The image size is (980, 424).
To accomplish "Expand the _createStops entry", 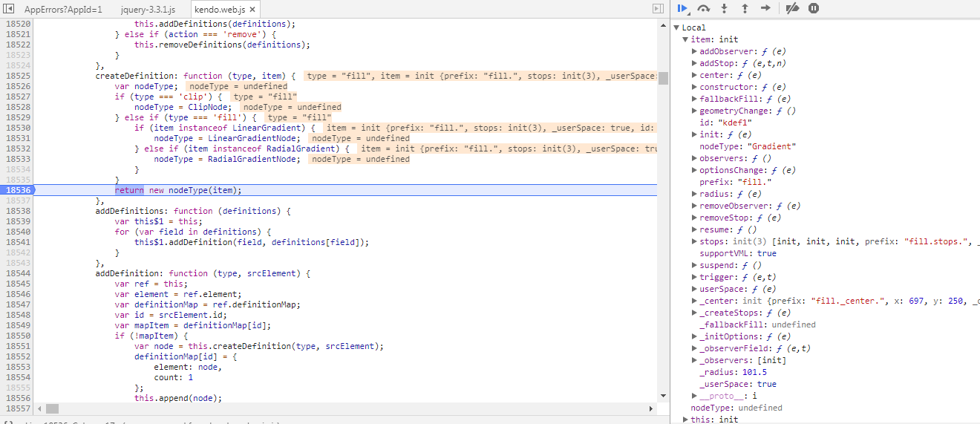I will pos(694,313).
